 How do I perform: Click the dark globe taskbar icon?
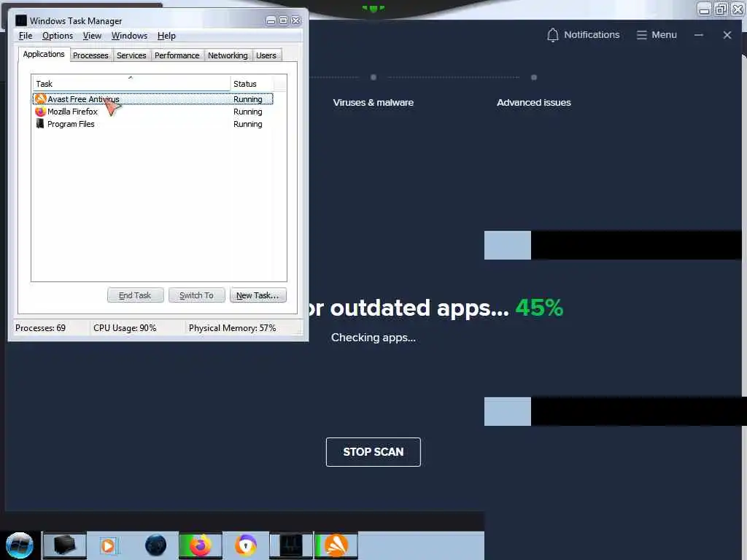coord(155,545)
